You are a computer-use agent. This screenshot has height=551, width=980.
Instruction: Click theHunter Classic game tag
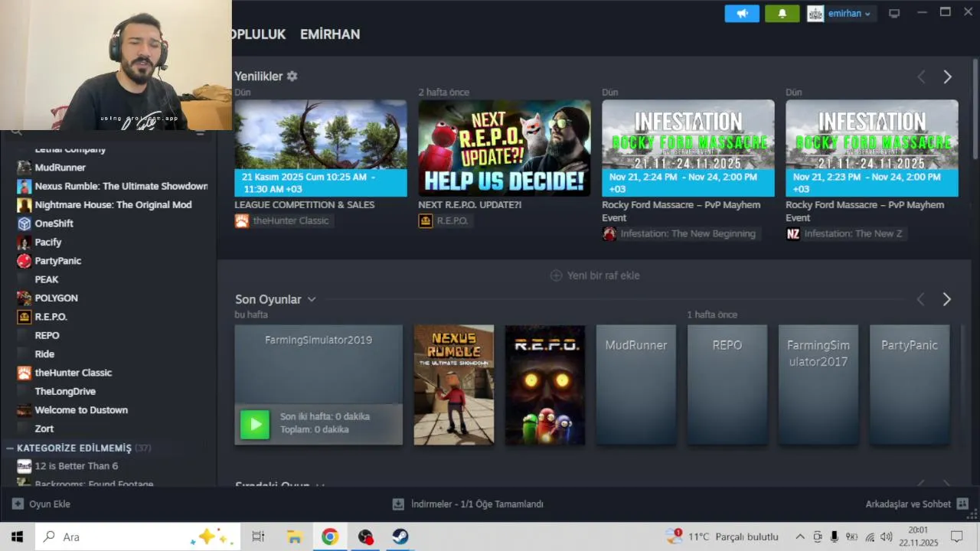pos(283,220)
